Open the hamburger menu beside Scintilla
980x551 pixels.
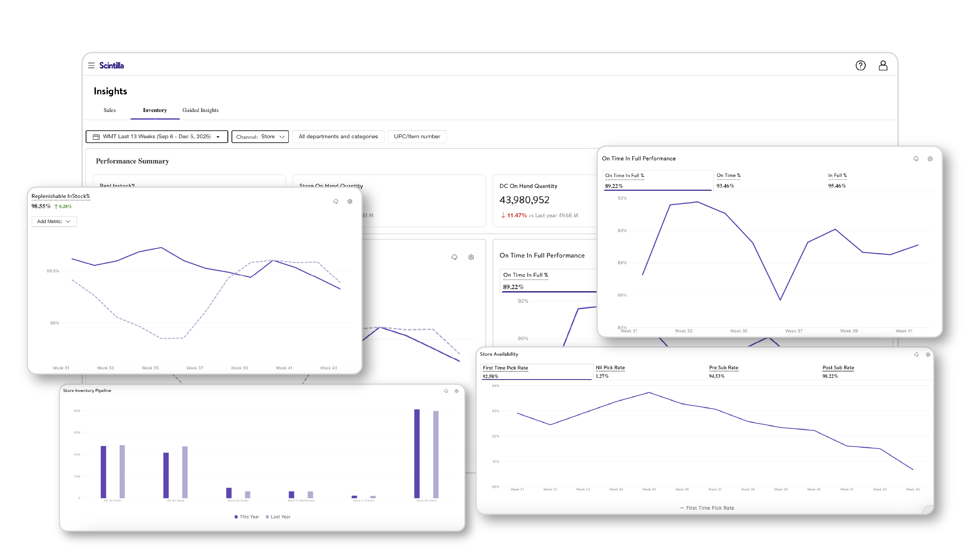(x=91, y=66)
